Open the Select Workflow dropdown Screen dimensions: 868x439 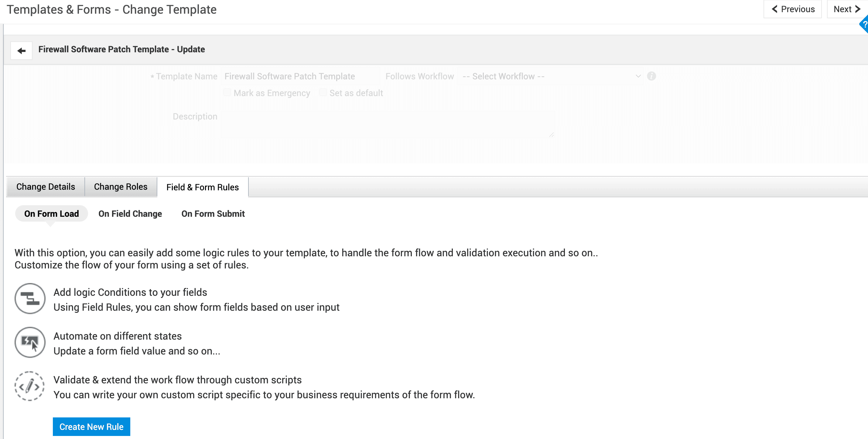click(550, 76)
